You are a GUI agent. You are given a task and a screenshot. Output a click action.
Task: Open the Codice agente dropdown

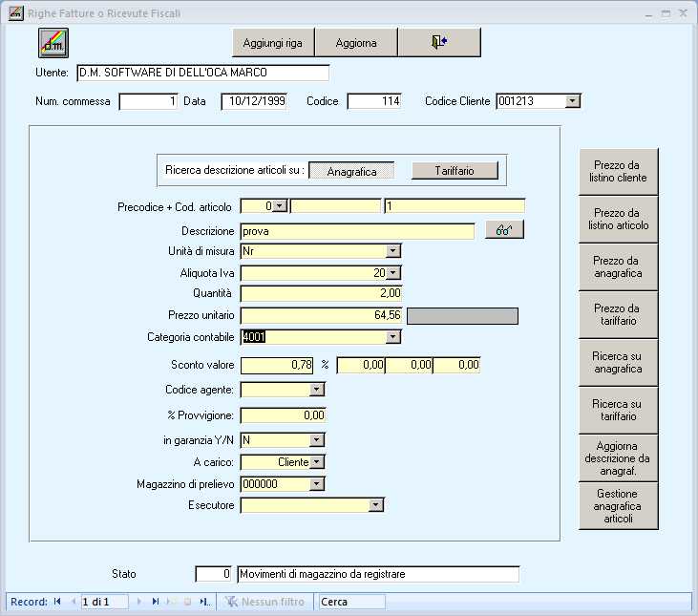[x=316, y=390]
